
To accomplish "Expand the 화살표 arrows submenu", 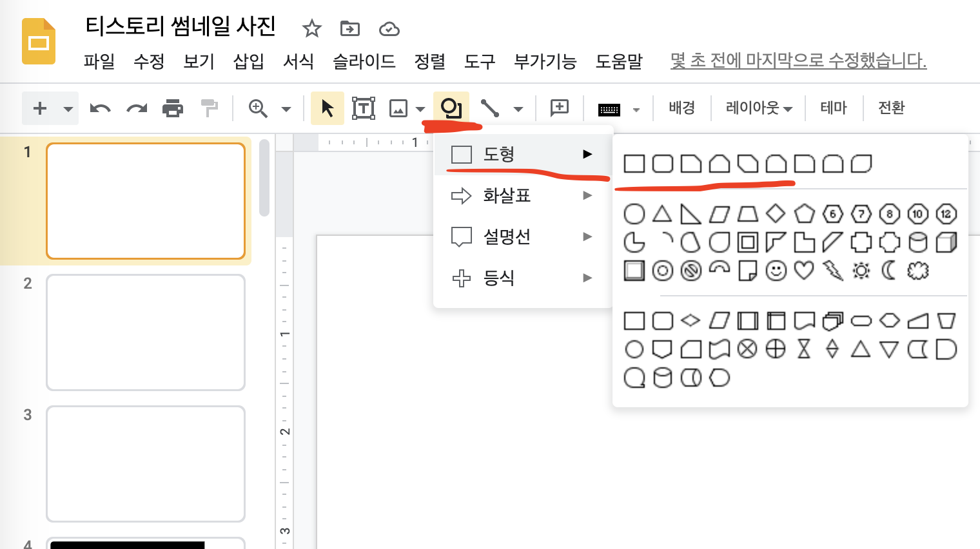I will [523, 195].
